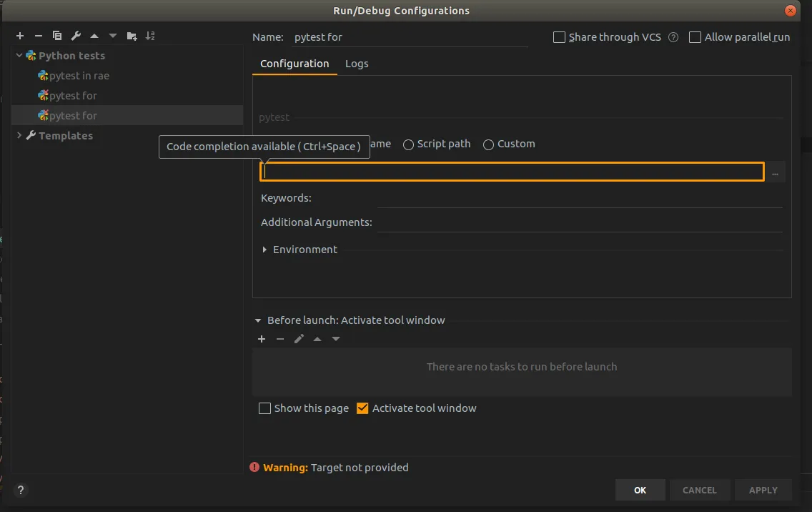Expand the Environment section
This screenshot has width=812, height=512.
(264, 250)
